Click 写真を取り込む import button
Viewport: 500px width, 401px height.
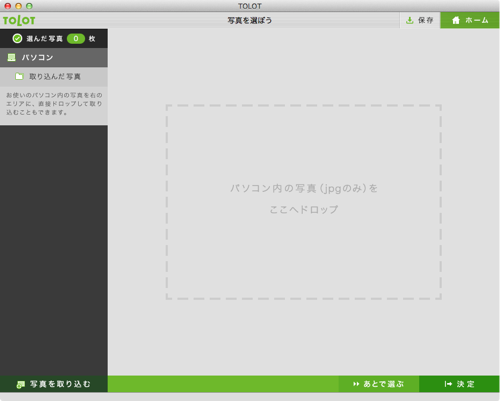click(54, 384)
